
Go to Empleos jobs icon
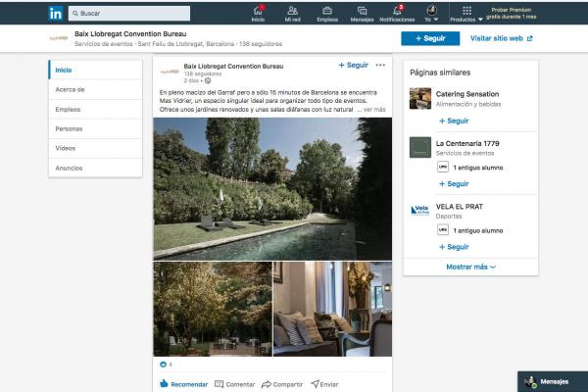[x=327, y=13]
